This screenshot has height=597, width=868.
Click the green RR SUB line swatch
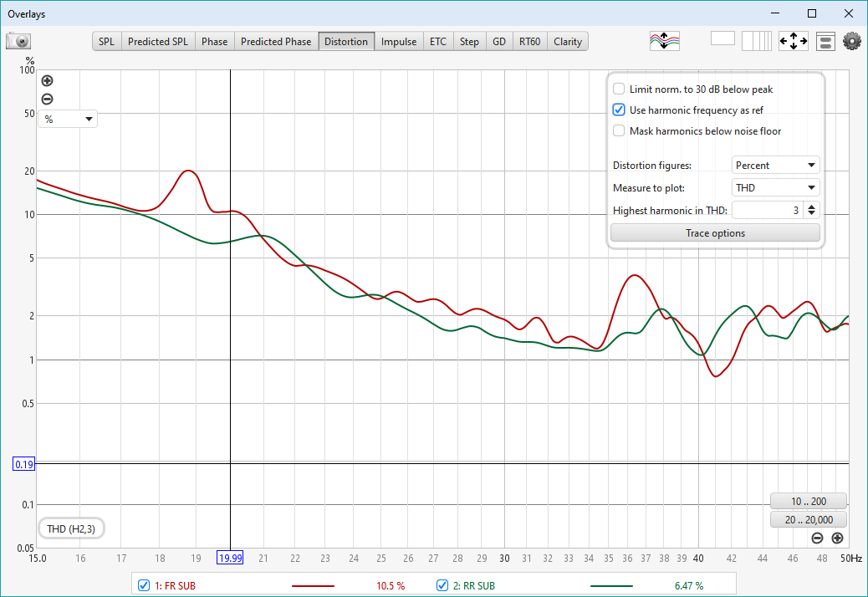[x=611, y=586]
